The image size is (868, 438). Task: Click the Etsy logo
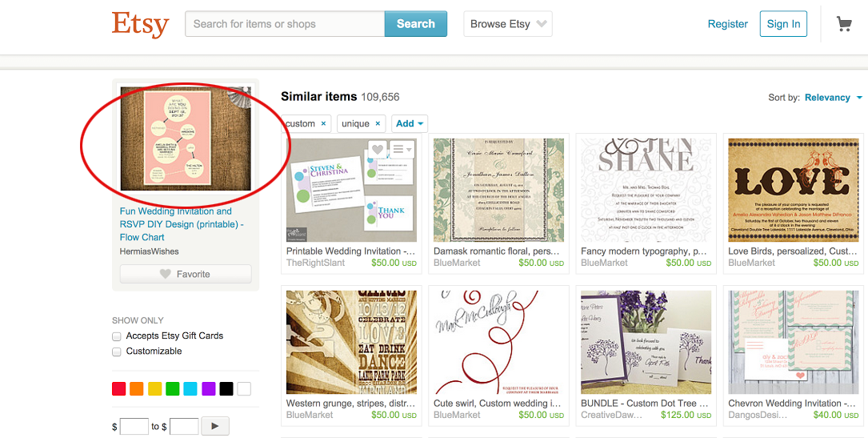coord(140,24)
